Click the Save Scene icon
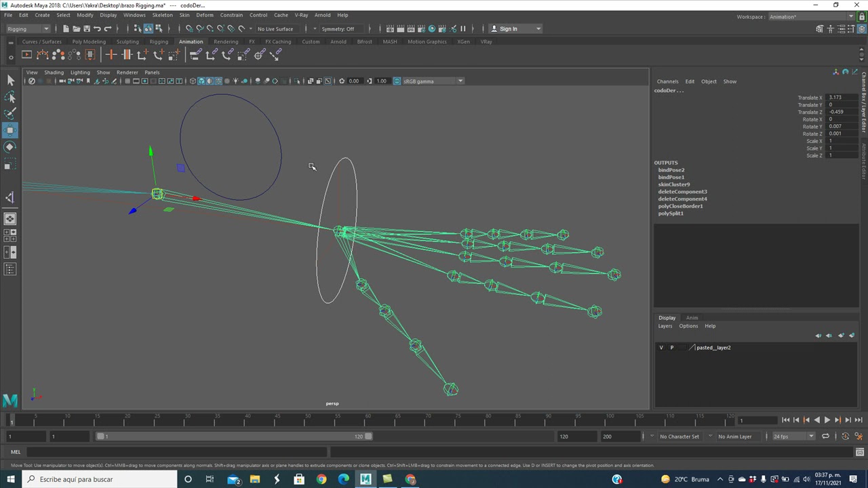 point(86,28)
